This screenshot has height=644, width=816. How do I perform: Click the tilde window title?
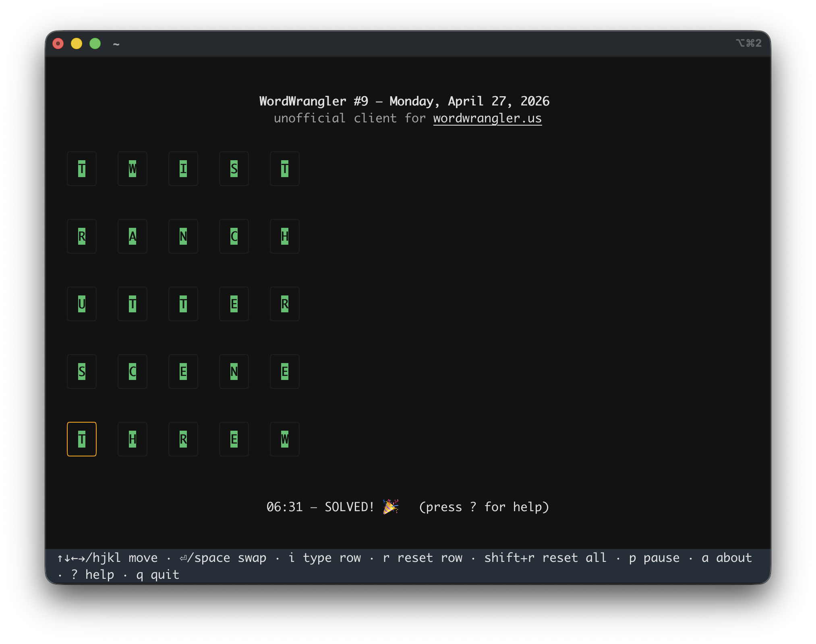pyautogui.click(x=116, y=44)
